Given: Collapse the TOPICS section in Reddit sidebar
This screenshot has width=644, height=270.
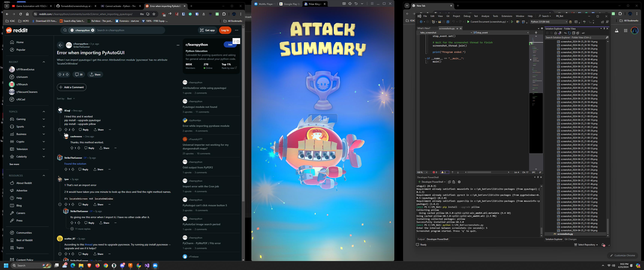Looking at the screenshot, I should point(44,111).
